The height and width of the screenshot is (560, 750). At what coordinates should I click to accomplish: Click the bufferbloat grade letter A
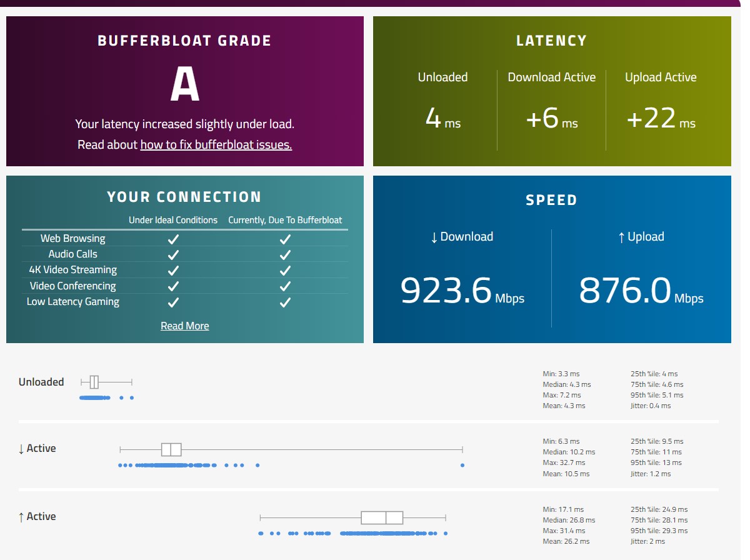pos(185,85)
